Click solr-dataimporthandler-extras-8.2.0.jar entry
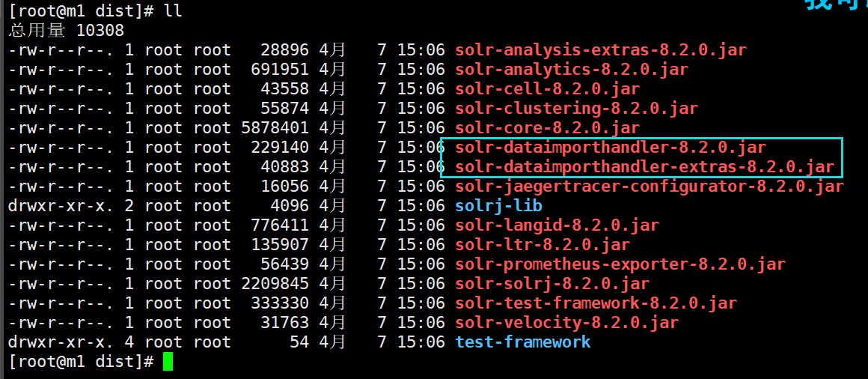The height and width of the screenshot is (379, 868). coord(644,167)
